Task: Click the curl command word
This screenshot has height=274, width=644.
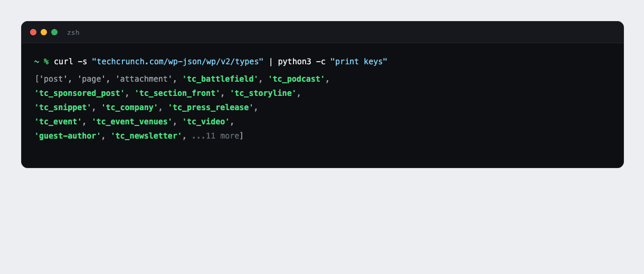Action: [63, 62]
